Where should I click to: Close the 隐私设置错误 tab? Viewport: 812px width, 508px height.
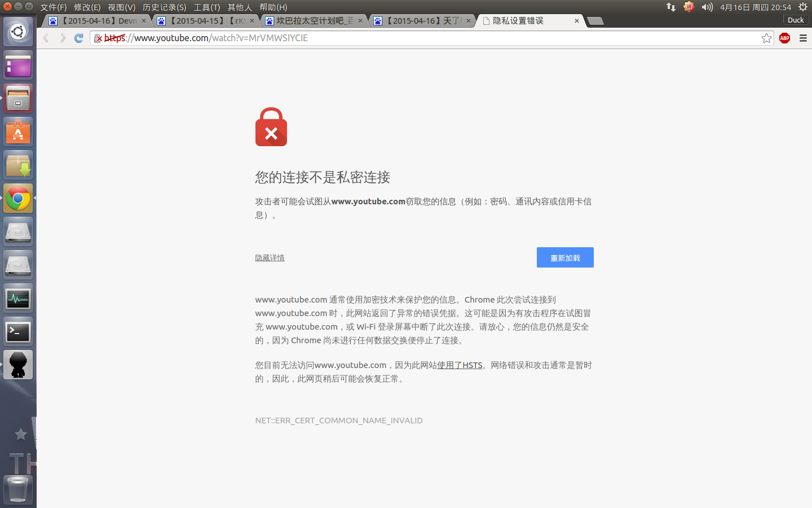577,21
